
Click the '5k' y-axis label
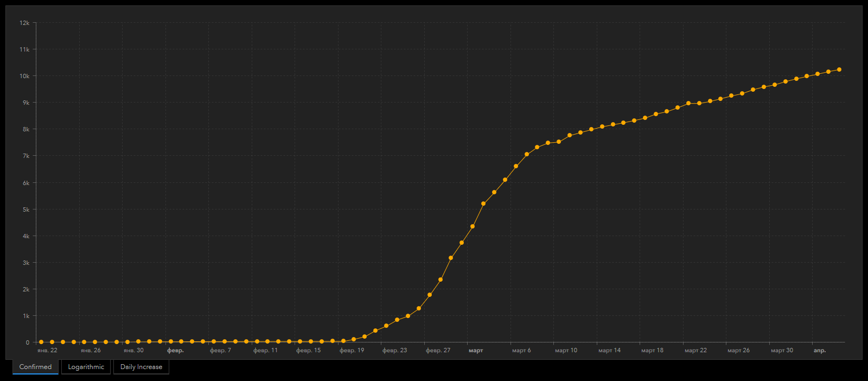click(26, 209)
